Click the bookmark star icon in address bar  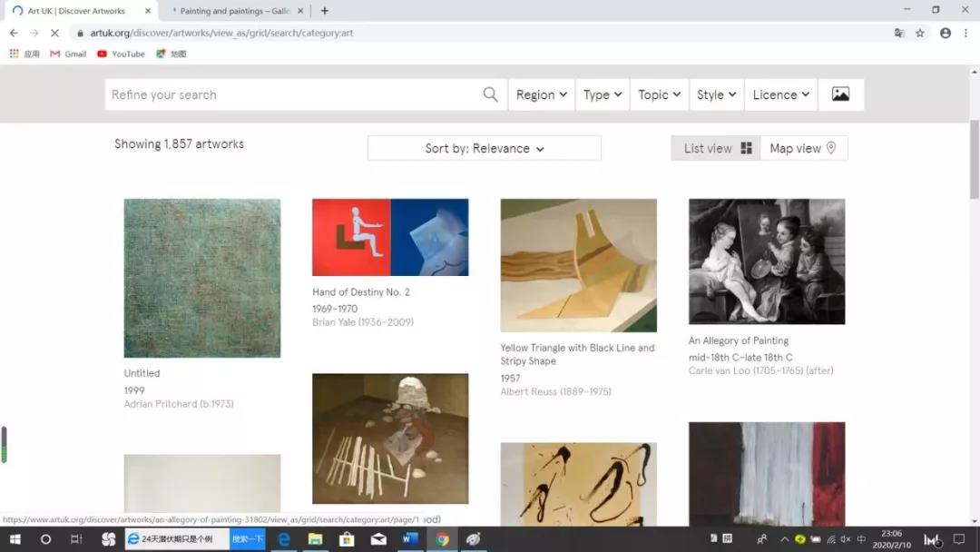920,33
